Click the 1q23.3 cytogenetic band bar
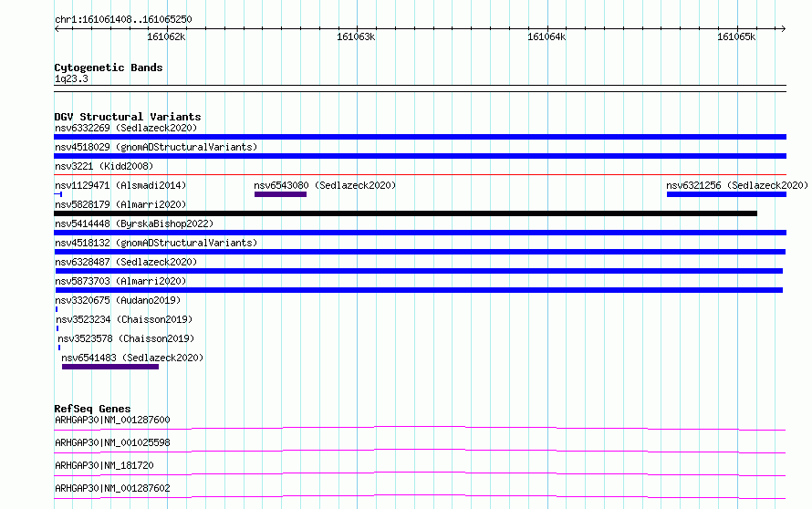This screenshot has width=812, height=509. coord(420,88)
